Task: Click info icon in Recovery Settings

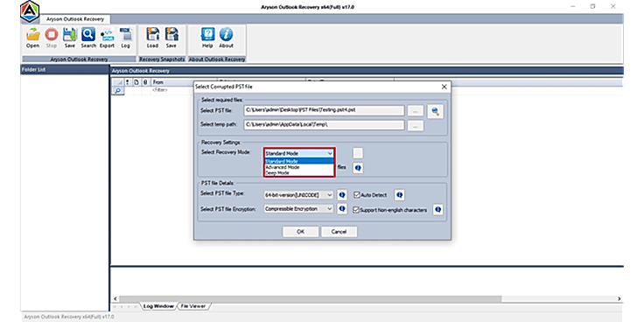Action: tap(358, 168)
